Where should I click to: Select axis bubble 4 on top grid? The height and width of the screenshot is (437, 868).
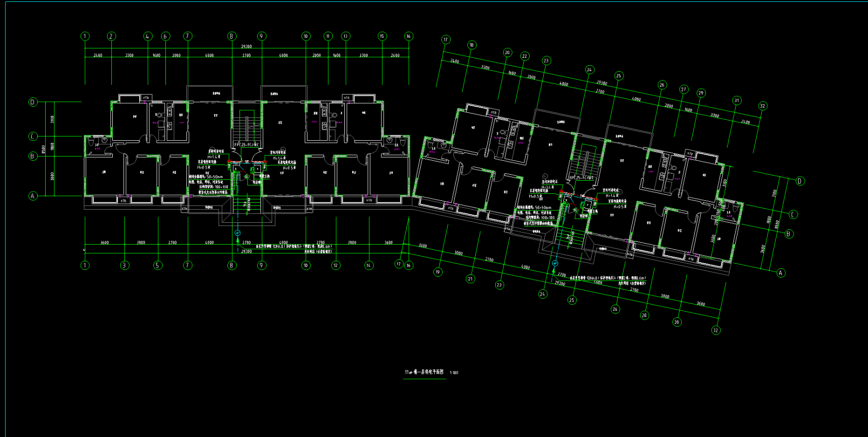coord(148,36)
